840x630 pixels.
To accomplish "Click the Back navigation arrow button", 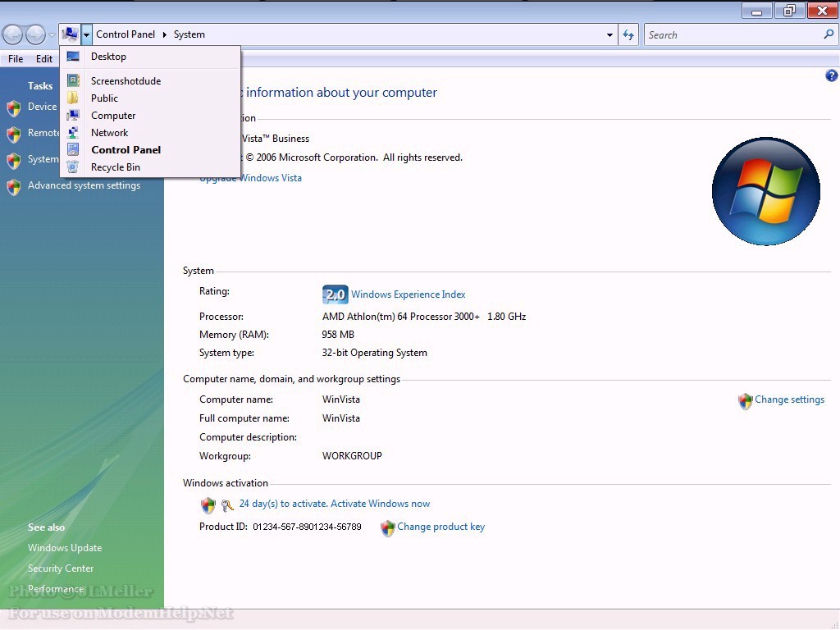I will 13,35.
